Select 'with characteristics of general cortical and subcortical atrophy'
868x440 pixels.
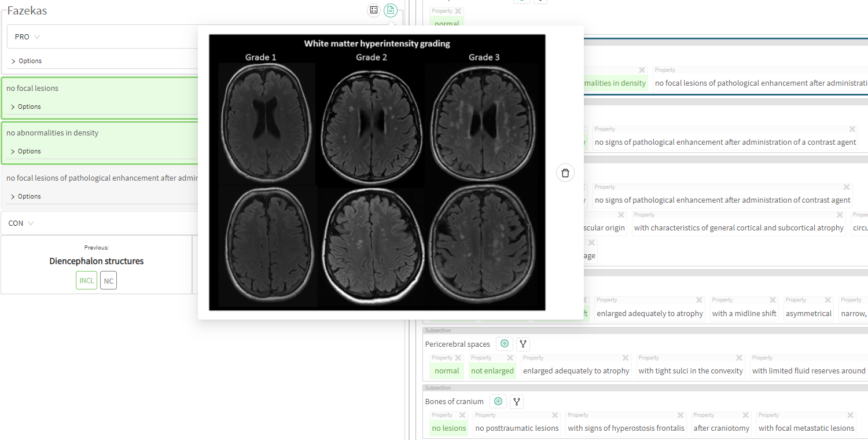[x=738, y=228]
